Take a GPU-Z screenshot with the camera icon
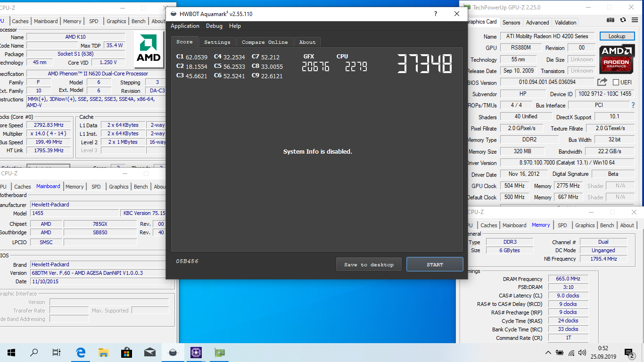 pyautogui.click(x=611, y=20)
